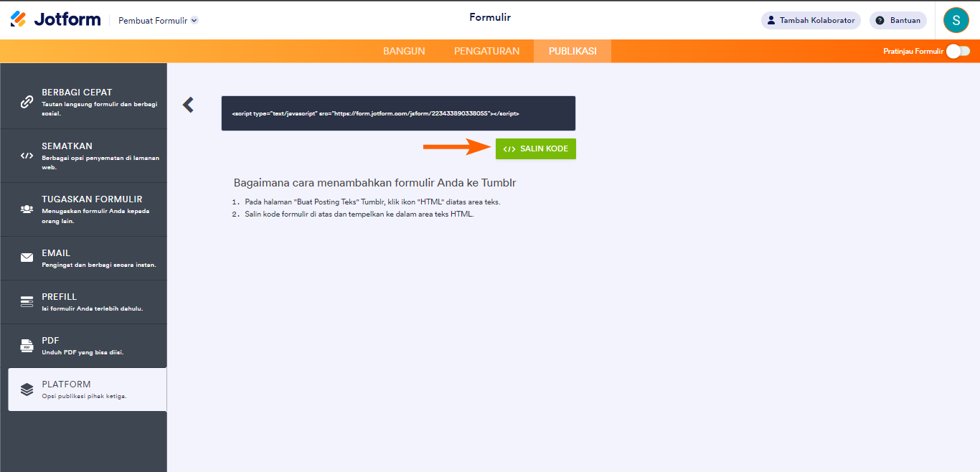
Task: Open the Bantuan help button
Action: tap(898, 20)
